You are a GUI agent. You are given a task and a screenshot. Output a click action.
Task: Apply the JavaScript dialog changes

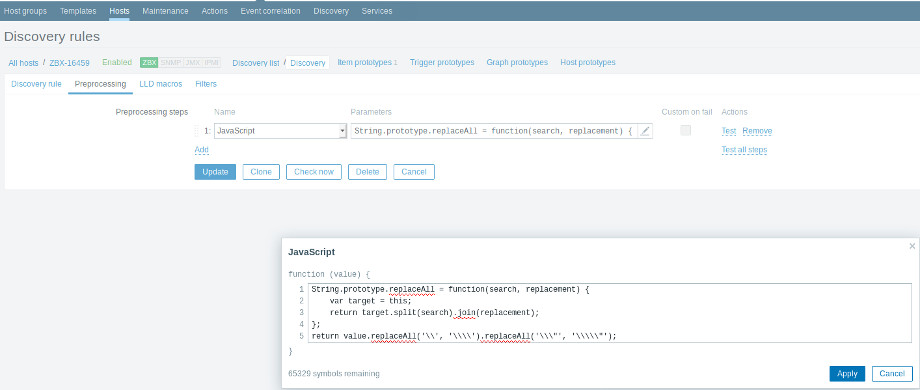click(x=847, y=374)
